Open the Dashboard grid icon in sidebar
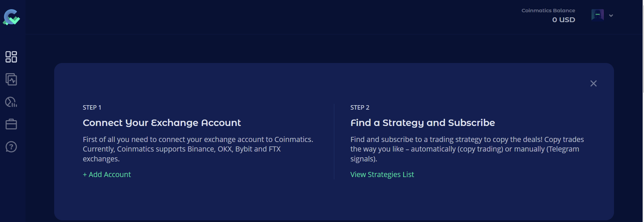This screenshot has width=644, height=222. (11, 57)
